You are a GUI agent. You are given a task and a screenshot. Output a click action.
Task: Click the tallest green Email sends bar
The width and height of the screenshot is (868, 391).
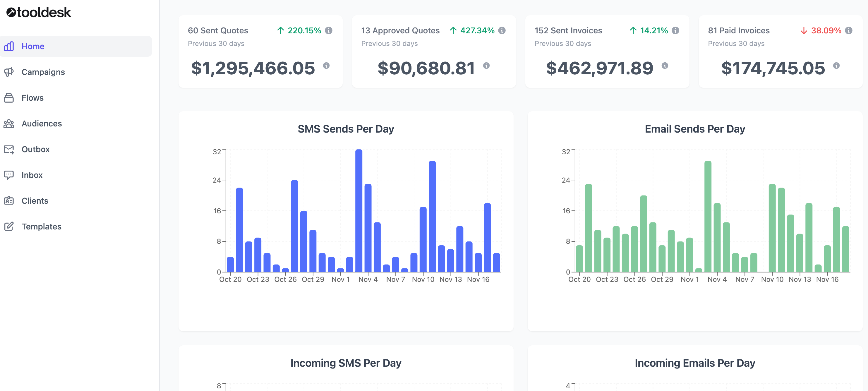[x=708, y=216]
